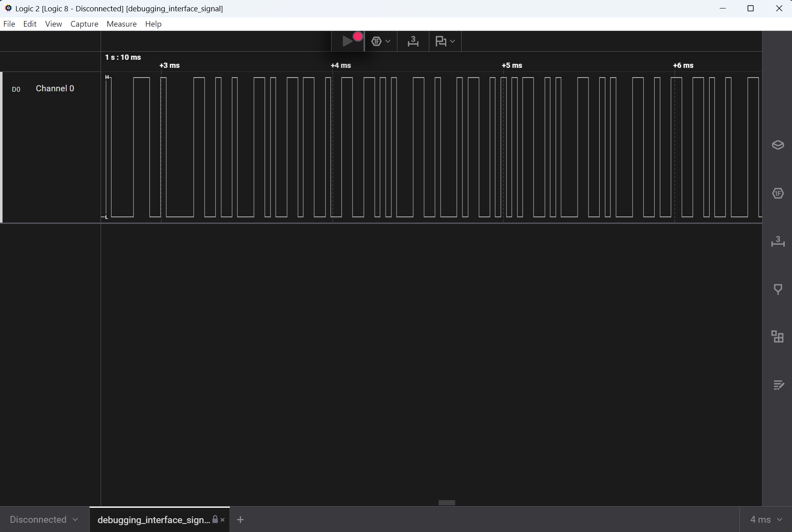Open the Capture menu
Viewport: 792px width, 532px height.
tap(84, 24)
